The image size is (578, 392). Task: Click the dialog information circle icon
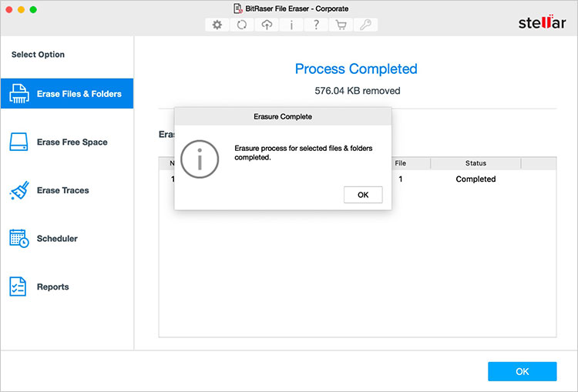[200, 159]
